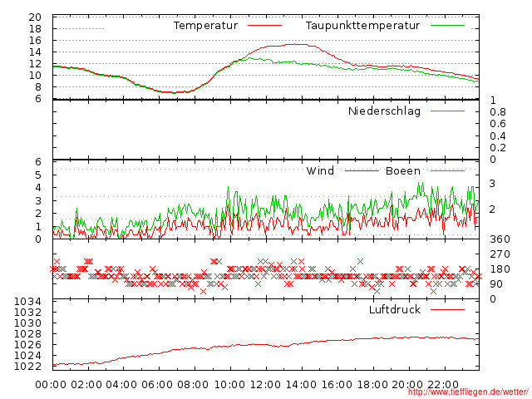Click the green Niederschlag legend line
This screenshot has width=532, height=399.
coord(447,111)
